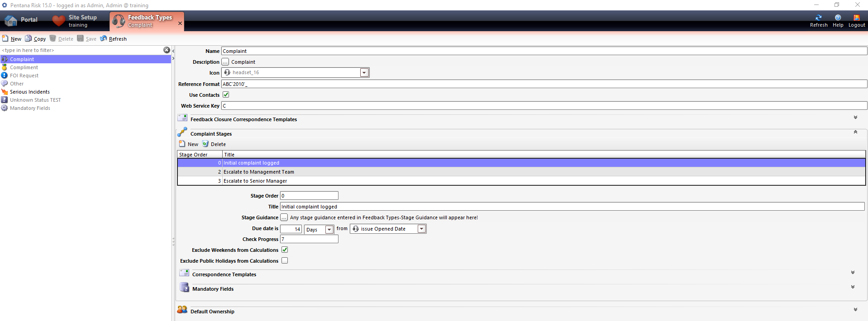Click the Logout icon

(x=856, y=18)
